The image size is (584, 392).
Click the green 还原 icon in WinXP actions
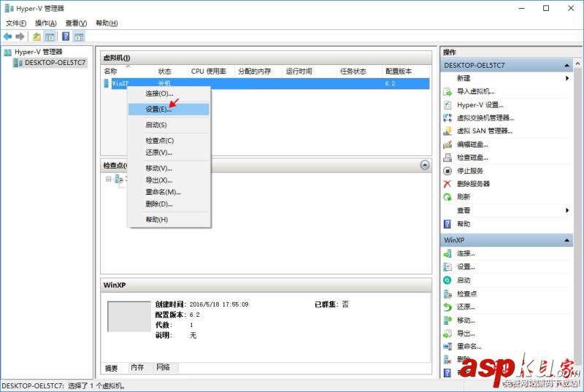tap(447, 307)
